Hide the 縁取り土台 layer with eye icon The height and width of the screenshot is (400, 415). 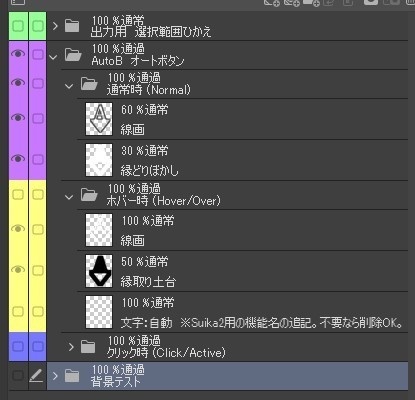pyautogui.click(x=18, y=270)
